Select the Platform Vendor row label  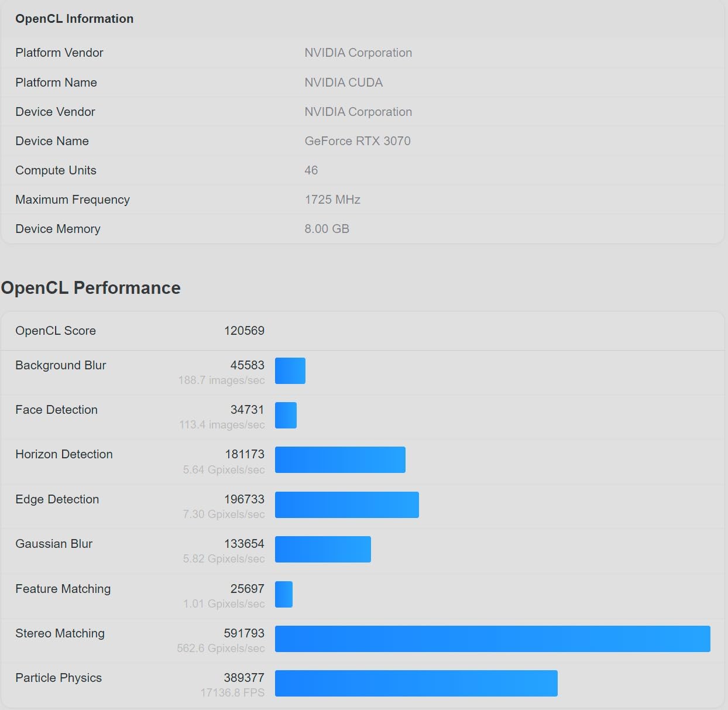(59, 53)
